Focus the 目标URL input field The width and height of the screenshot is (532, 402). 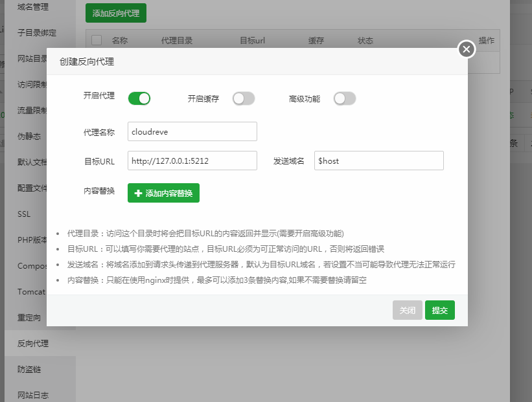coord(192,161)
